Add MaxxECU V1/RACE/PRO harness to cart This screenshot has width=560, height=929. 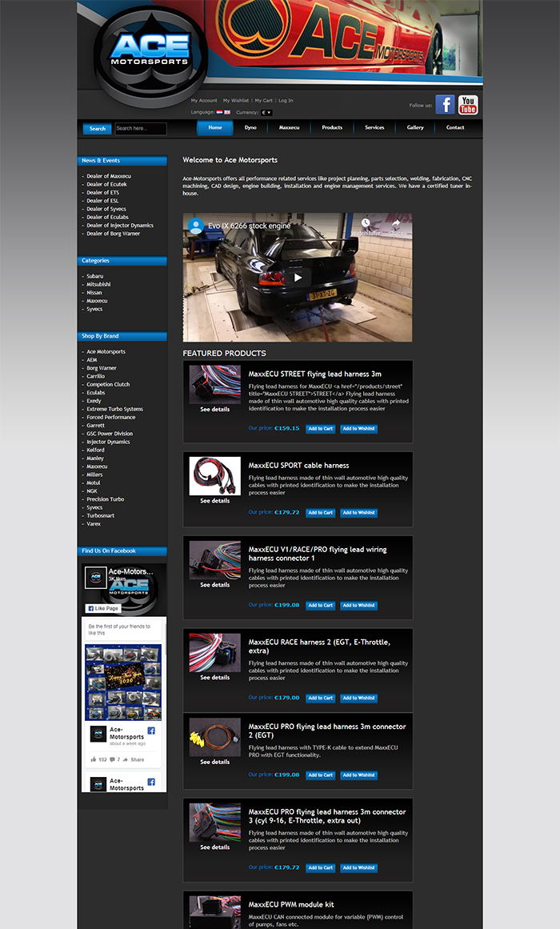click(321, 605)
